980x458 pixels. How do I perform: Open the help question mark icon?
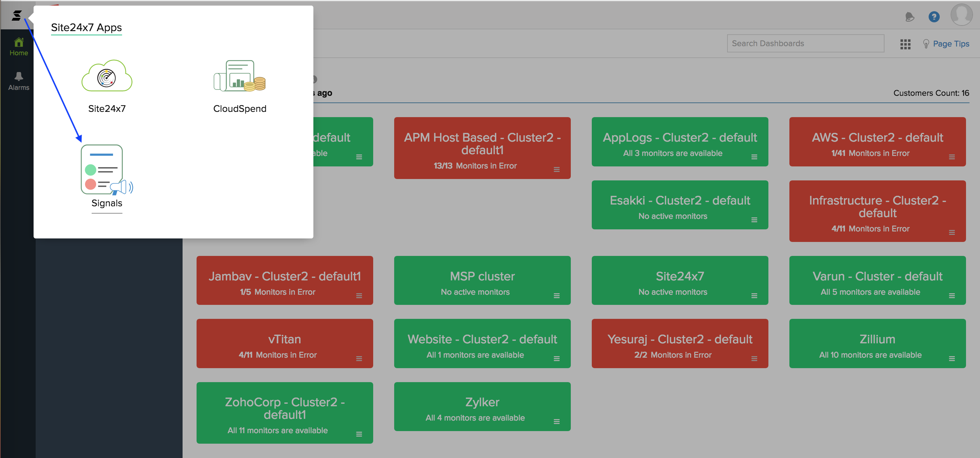tap(933, 17)
